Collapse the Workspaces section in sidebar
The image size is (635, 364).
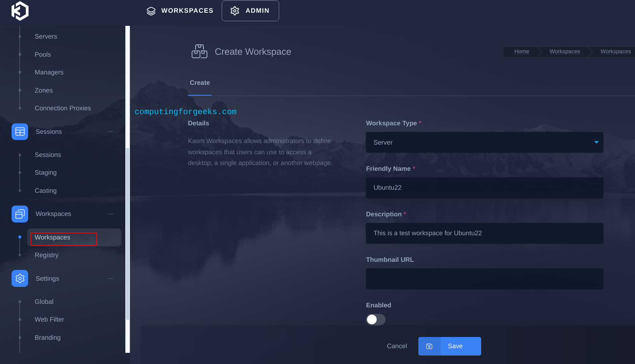(110, 214)
